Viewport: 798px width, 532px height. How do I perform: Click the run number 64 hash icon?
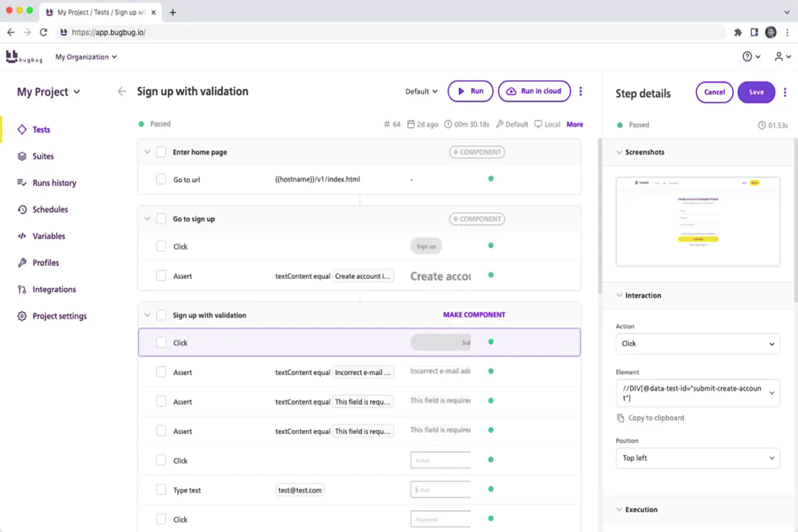(387, 125)
